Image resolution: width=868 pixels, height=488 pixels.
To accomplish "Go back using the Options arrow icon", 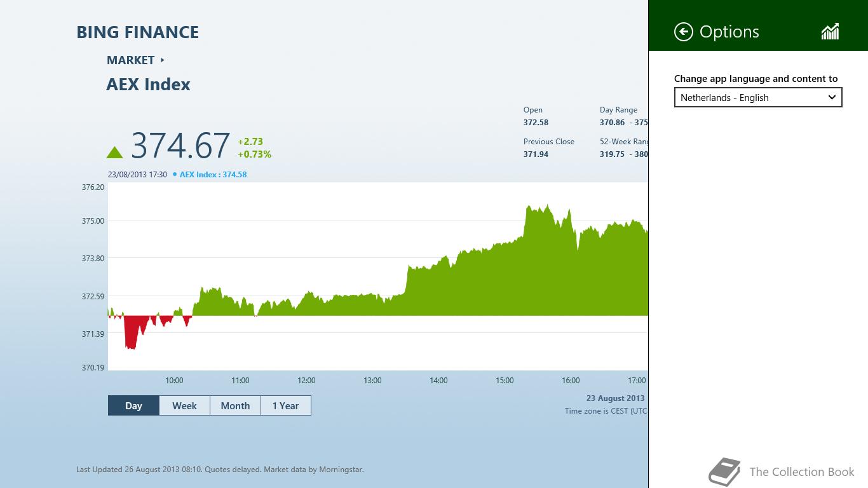I will [684, 32].
